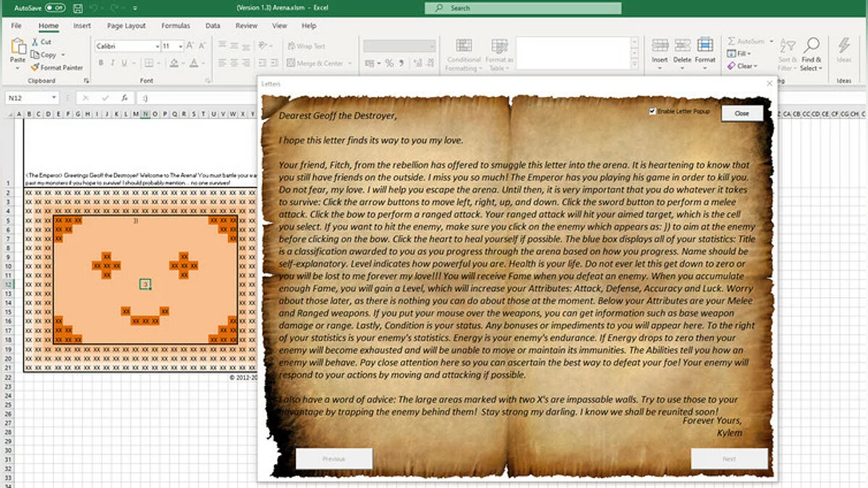This screenshot has height=488, width=868.
Task: Uncheck the Enable Letter Popup checkbox
Action: click(652, 111)
